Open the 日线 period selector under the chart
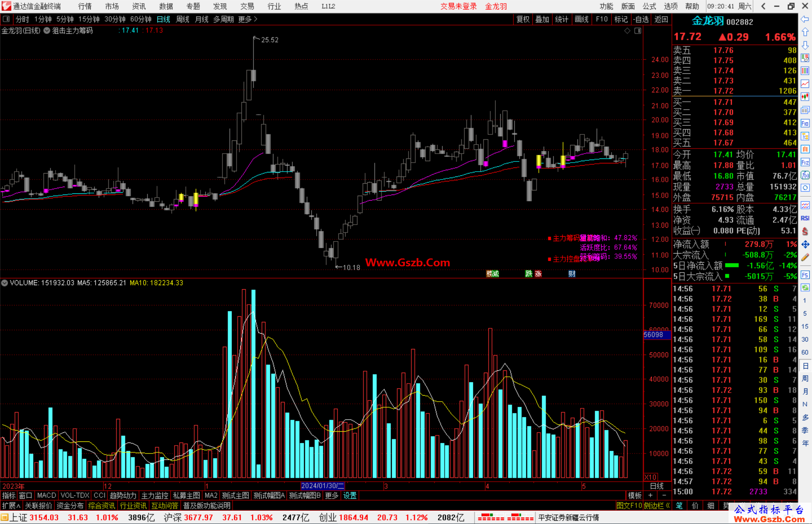 click(657, 486)
